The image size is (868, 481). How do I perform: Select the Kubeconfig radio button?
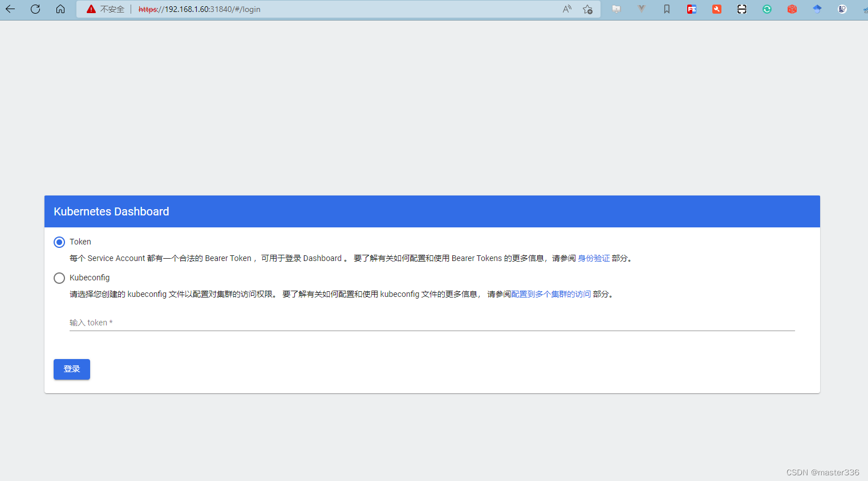(x=59, y=278)
